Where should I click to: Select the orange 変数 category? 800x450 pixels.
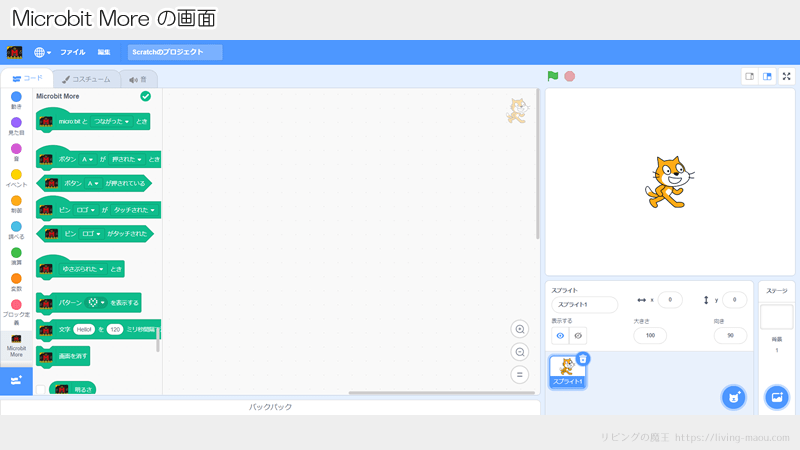[x=16, y=282]
